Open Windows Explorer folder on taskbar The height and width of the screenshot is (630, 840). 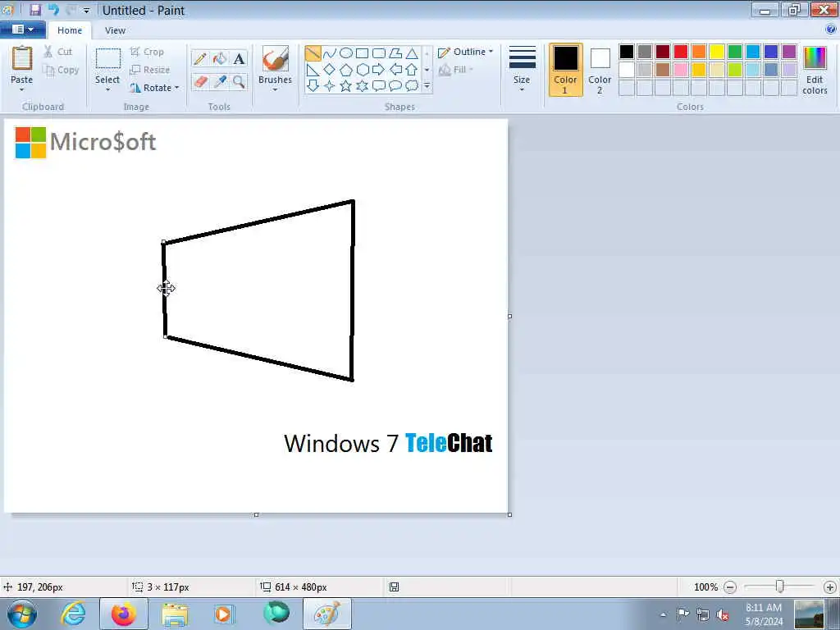(175, 615)
